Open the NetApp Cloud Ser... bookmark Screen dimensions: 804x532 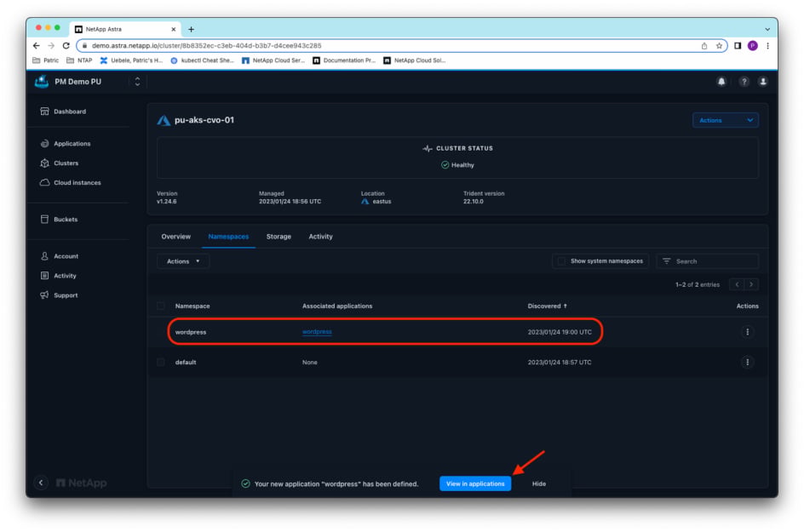point(273,60)
